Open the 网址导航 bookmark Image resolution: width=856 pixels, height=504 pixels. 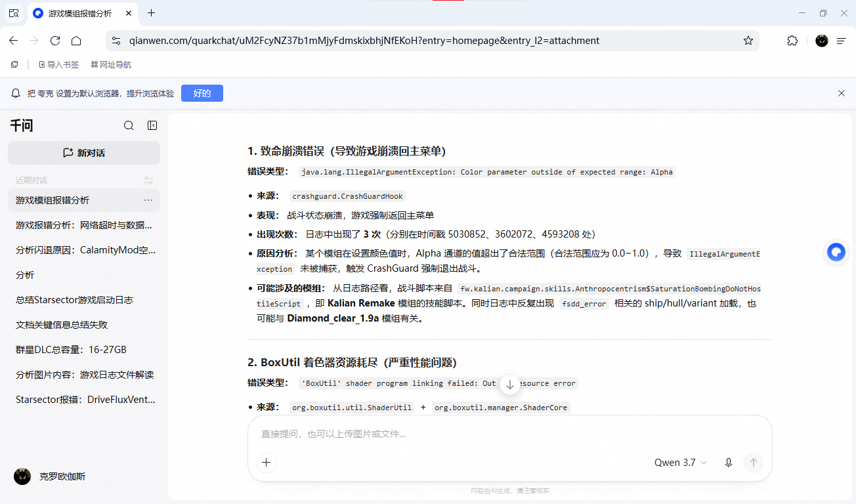pos(111,65)
